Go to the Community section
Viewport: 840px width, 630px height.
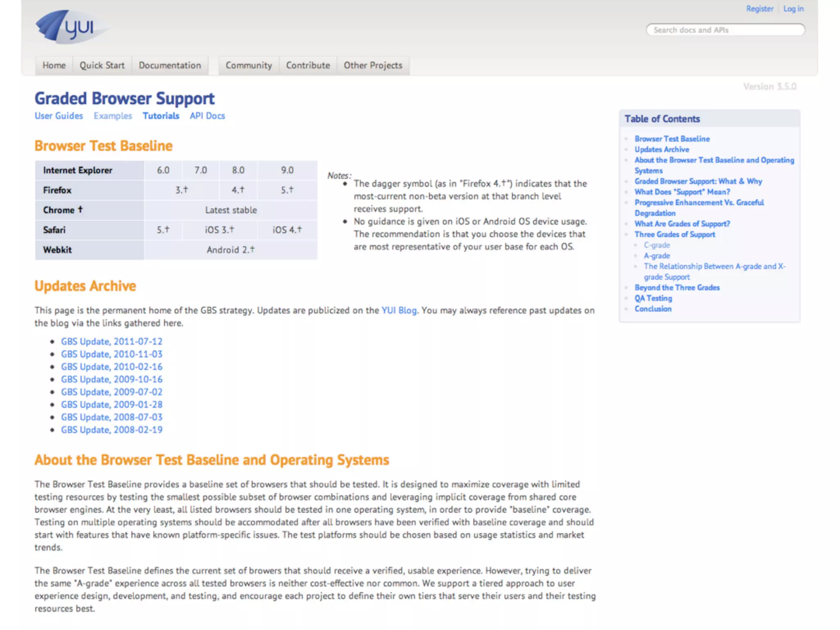249,66
